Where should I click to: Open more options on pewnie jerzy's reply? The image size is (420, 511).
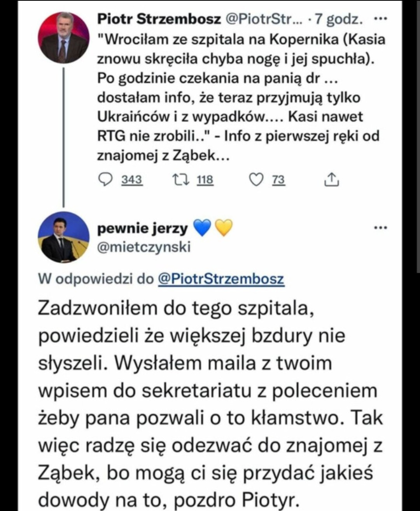380,228
